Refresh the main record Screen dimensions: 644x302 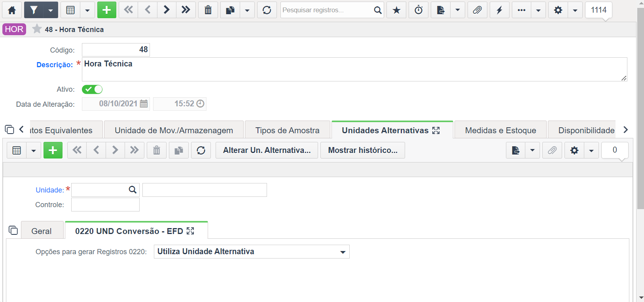coord(267,10)
